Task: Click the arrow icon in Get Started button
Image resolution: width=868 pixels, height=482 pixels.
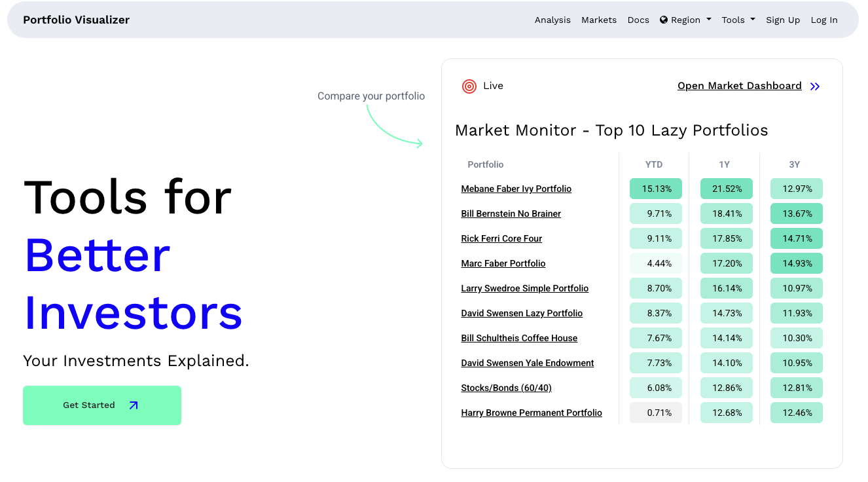Action: 134,405
